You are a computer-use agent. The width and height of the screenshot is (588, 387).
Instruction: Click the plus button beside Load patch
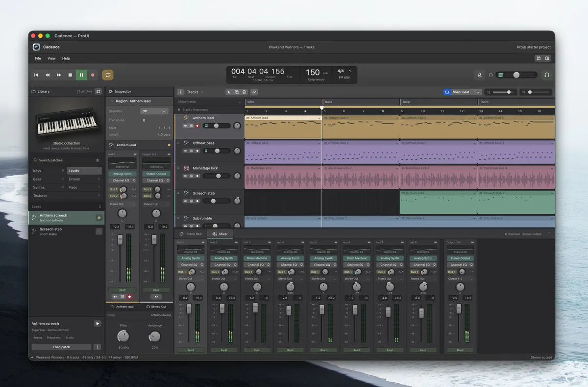tap(97, 347)
